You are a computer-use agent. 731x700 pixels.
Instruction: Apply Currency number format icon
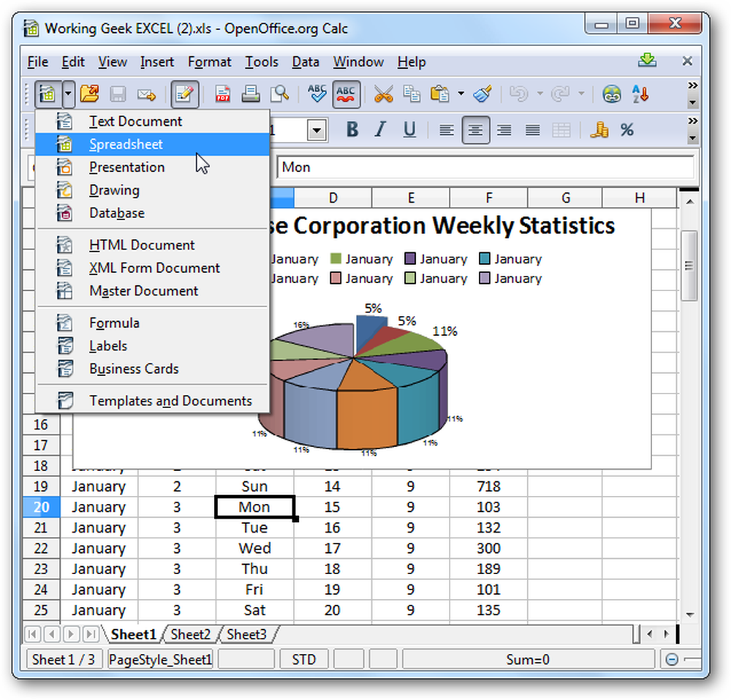point(599,129)
